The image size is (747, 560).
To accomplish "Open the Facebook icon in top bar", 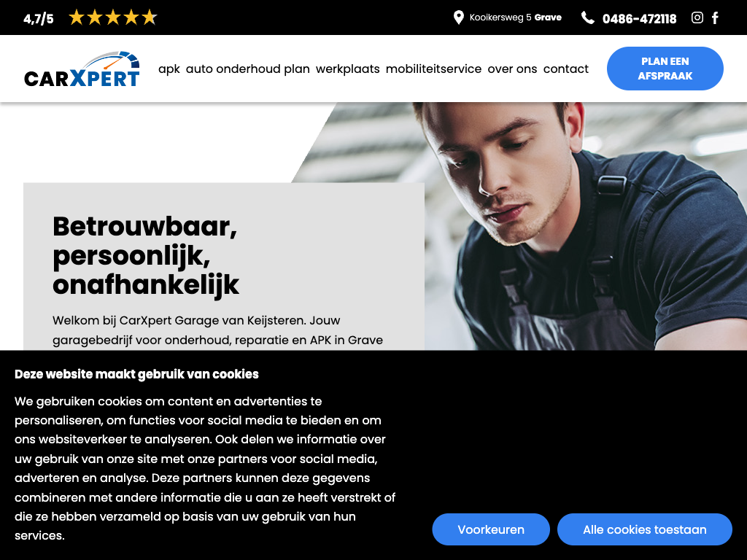I will (715, 18).
